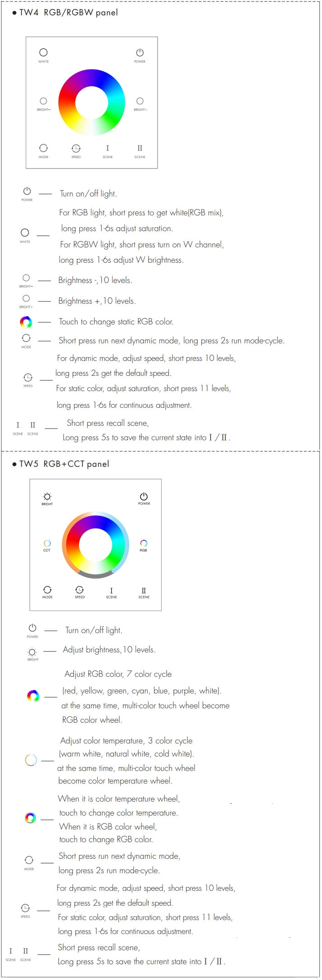Tap the POWER icon on TW5 panel

tap(144, 496)
